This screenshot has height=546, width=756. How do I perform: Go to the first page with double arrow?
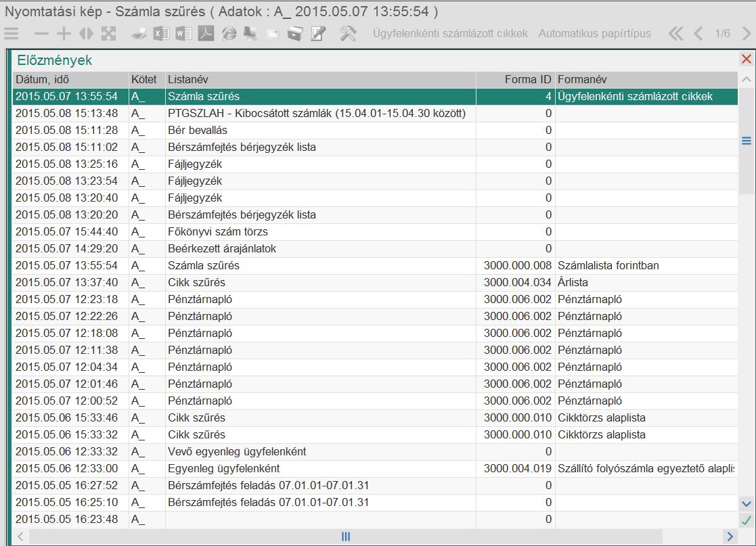click(x=676, y=34)
